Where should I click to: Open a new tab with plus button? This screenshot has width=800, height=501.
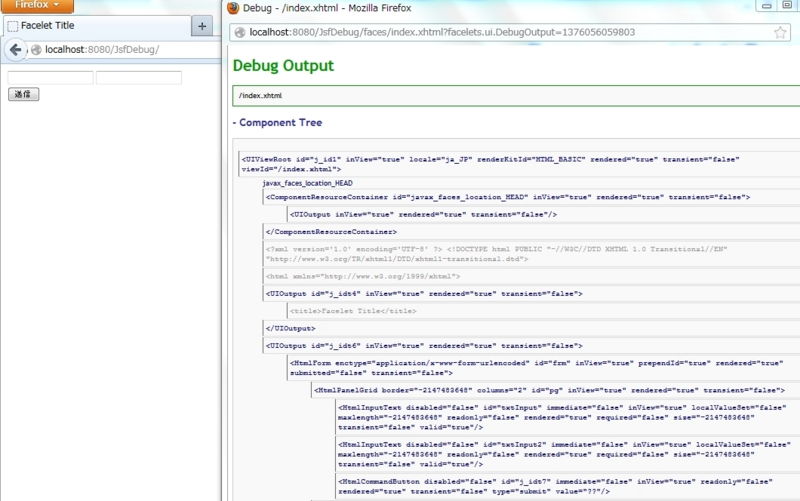(x=202, y=26)
